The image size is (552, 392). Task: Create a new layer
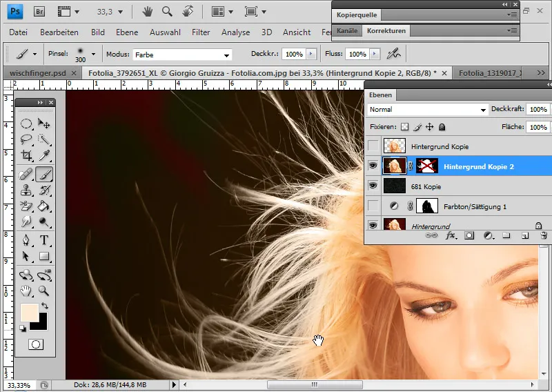pos(525,235)
